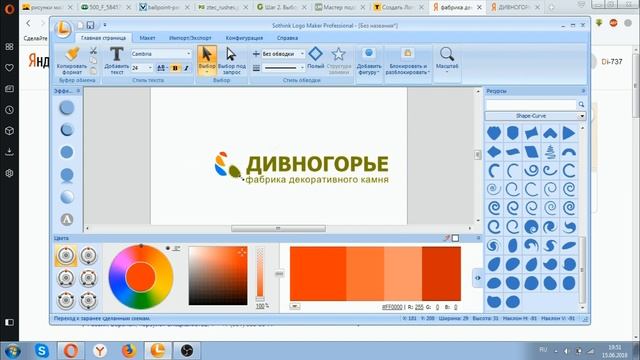This screenshot has height=360, width=640.
Task: Pick the shield shape in Ресурсы grid
Action: click(513, 133)
